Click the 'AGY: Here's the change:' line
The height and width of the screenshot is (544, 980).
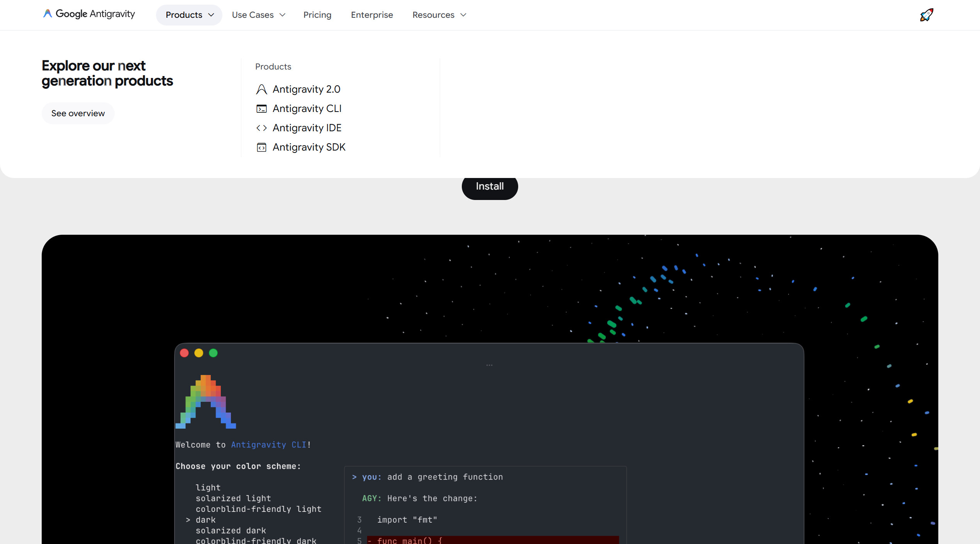tap(420, 499)
